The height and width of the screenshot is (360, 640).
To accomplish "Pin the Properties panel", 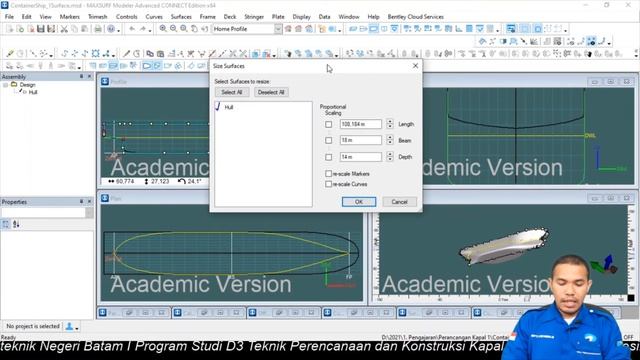I will [x=81, y=202].
